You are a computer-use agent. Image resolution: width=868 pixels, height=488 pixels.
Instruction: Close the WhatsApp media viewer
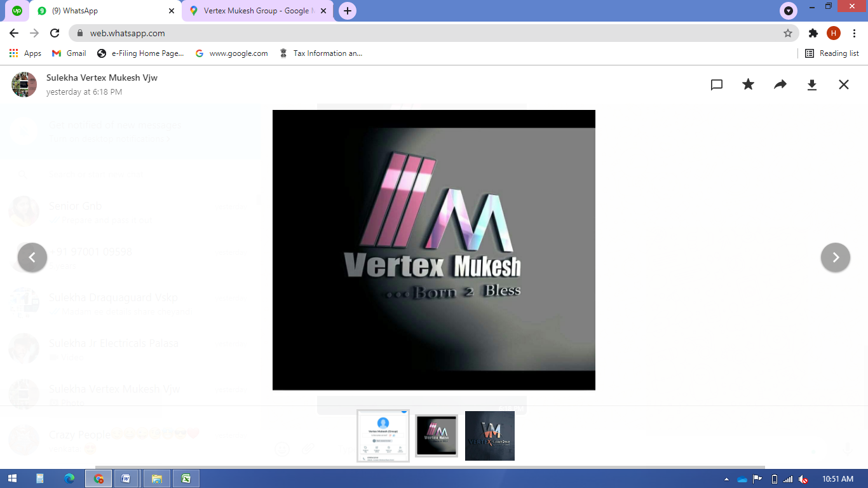click(x=844, y=85)
